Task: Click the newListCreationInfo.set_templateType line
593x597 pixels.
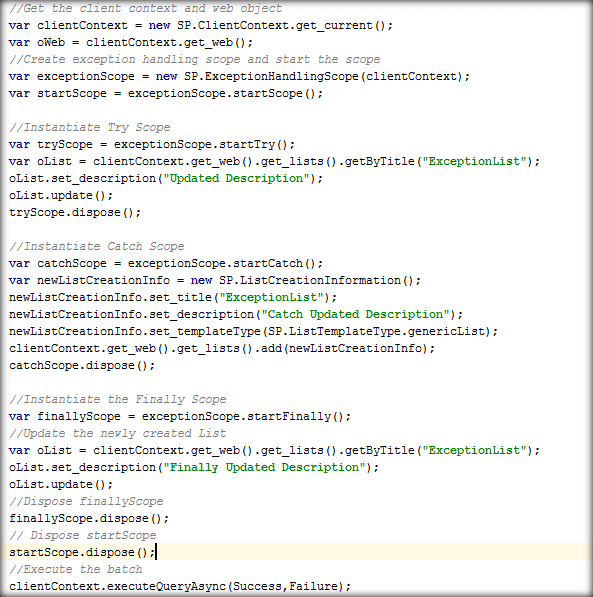Action: click(253, 331)
